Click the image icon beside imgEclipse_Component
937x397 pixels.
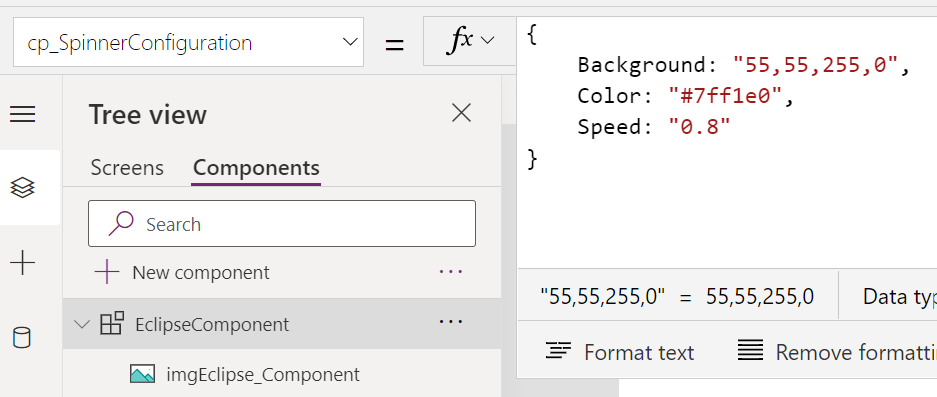click(142, 374)
